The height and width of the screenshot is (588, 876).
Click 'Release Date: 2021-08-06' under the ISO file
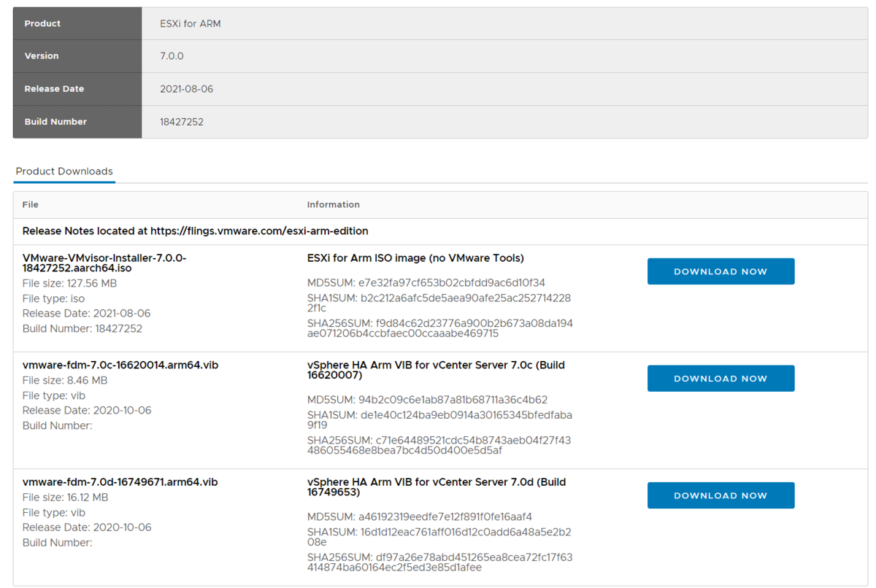click(87, 314)
